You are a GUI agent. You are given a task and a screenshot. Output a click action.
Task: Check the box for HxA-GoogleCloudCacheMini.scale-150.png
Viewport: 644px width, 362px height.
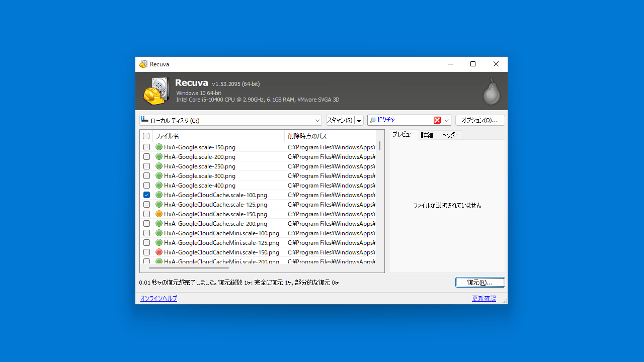click(146, 252)
